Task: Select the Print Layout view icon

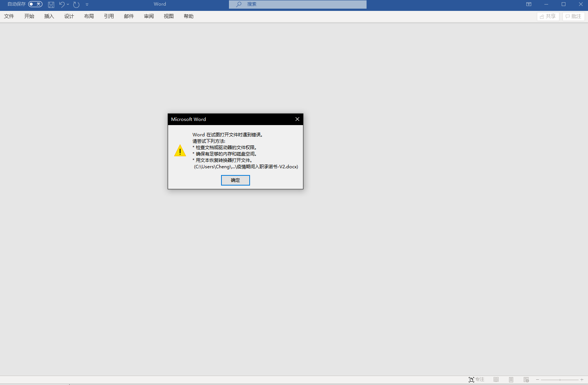Action: (x=511, y=380)
